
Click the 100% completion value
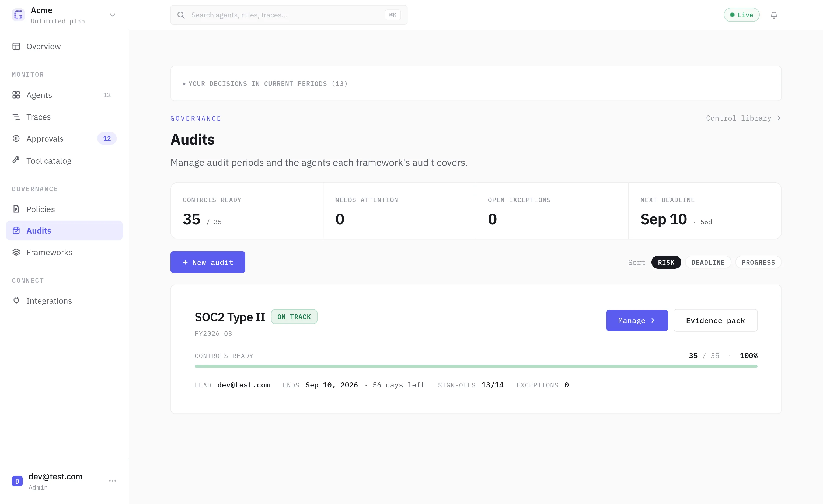click(x=748, y=356)
